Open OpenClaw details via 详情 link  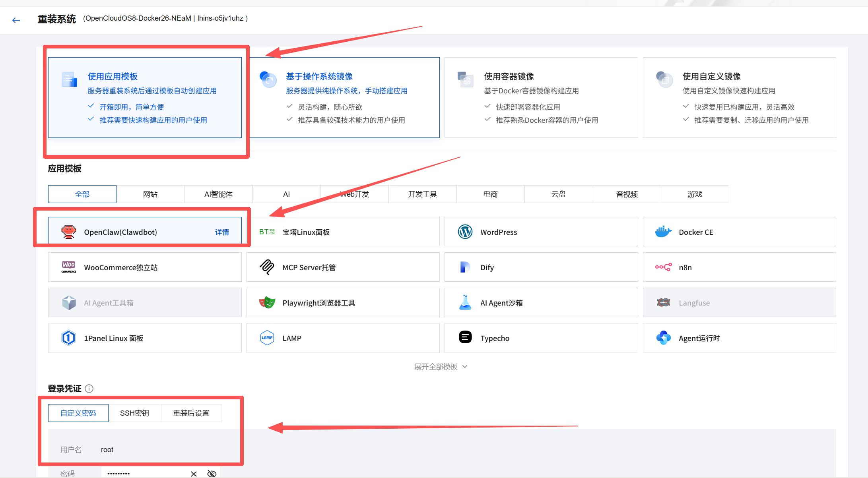[x=222, y=232]
